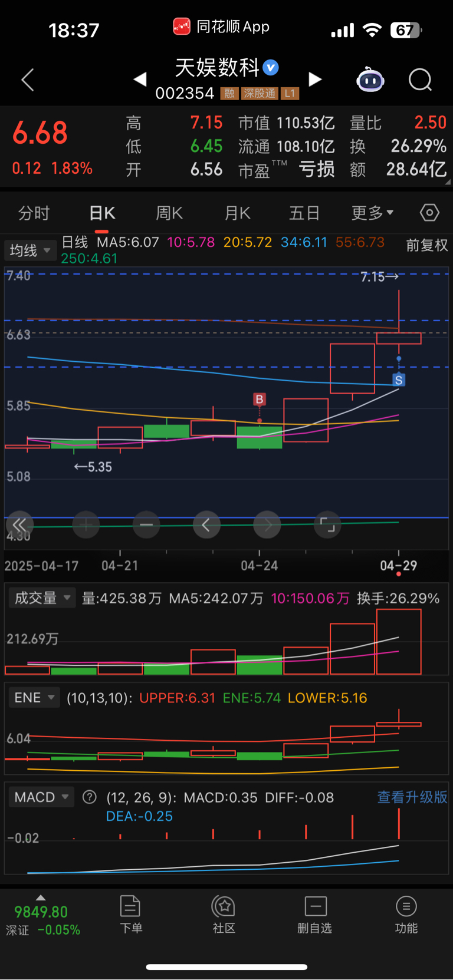Tap the blue verified badge

click(x=271, y=68)
